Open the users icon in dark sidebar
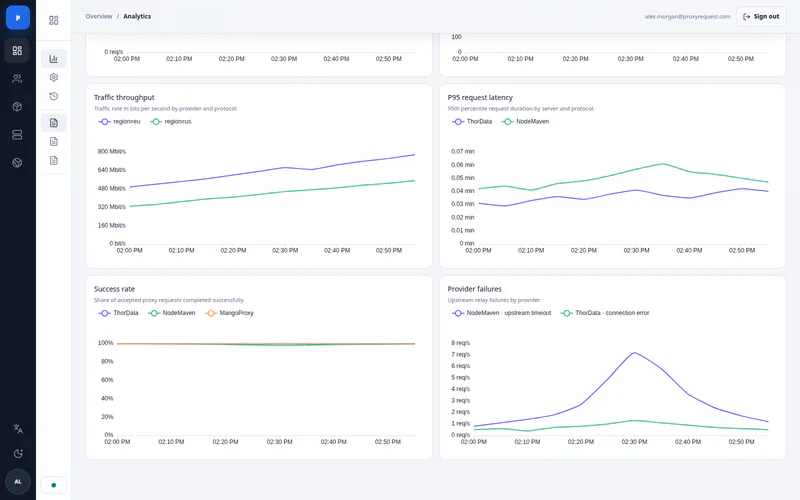 pos(17,79)
